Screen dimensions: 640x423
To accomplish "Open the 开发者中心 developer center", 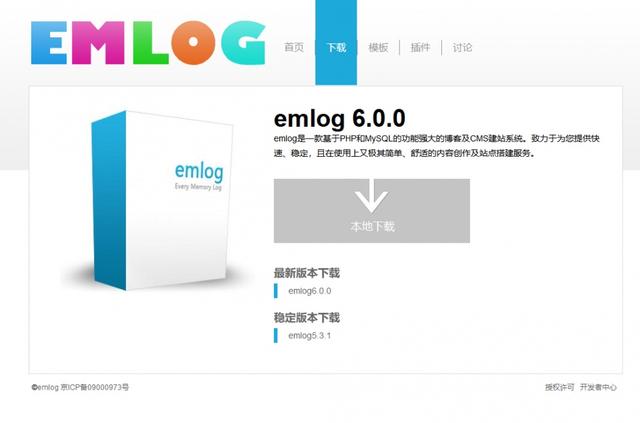I will [598, 387].
